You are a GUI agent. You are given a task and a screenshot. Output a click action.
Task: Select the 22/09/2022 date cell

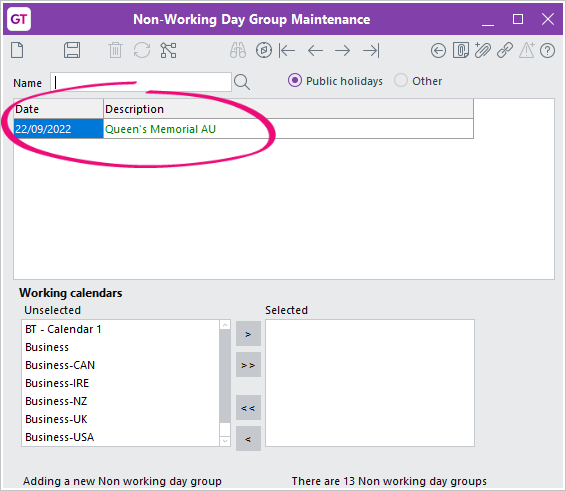[58, 129]
